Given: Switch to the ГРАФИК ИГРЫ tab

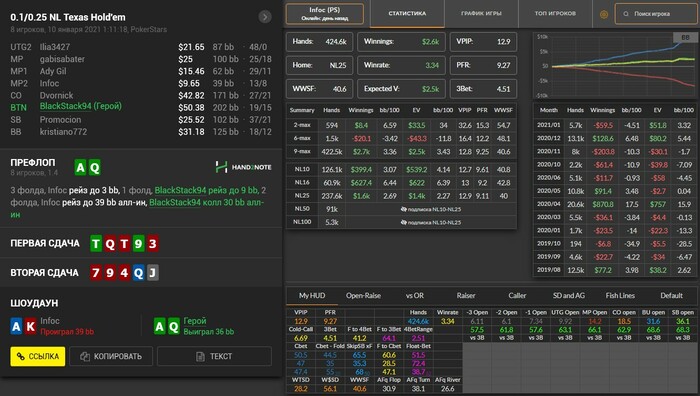Looking at the screenshot, I should pos(481,14).
